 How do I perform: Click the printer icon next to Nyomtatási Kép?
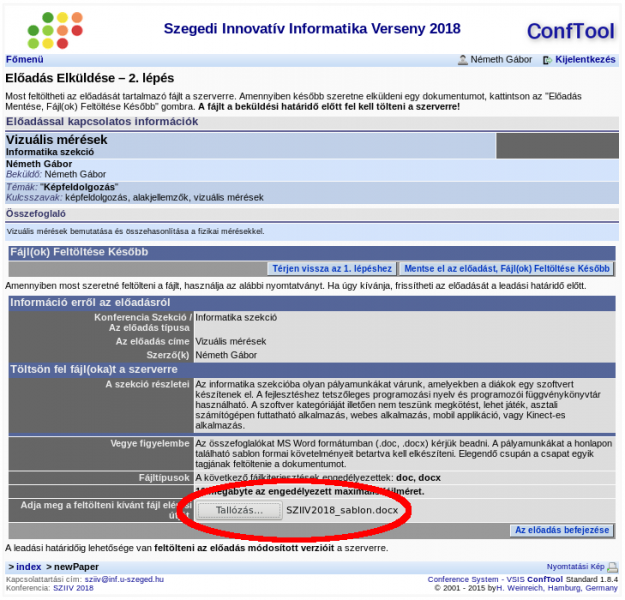[x=612, y=567]
